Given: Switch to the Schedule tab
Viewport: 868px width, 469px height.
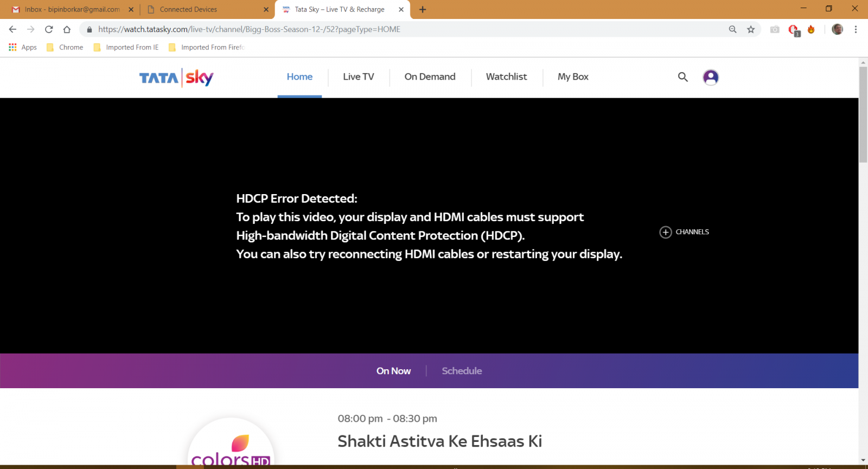Looking at the screenshot, I should [x=462, y=371].
